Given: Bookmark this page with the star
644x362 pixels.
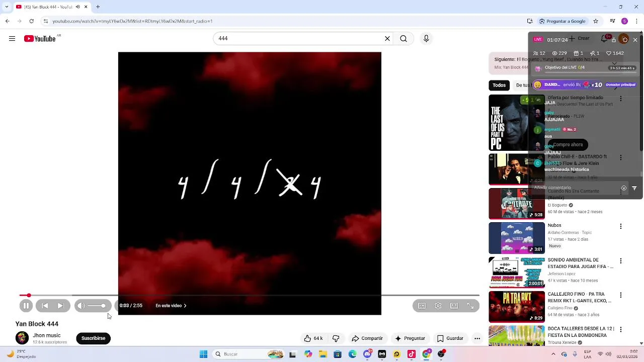Looking at the screenshot, I should (x=596, y=21).
